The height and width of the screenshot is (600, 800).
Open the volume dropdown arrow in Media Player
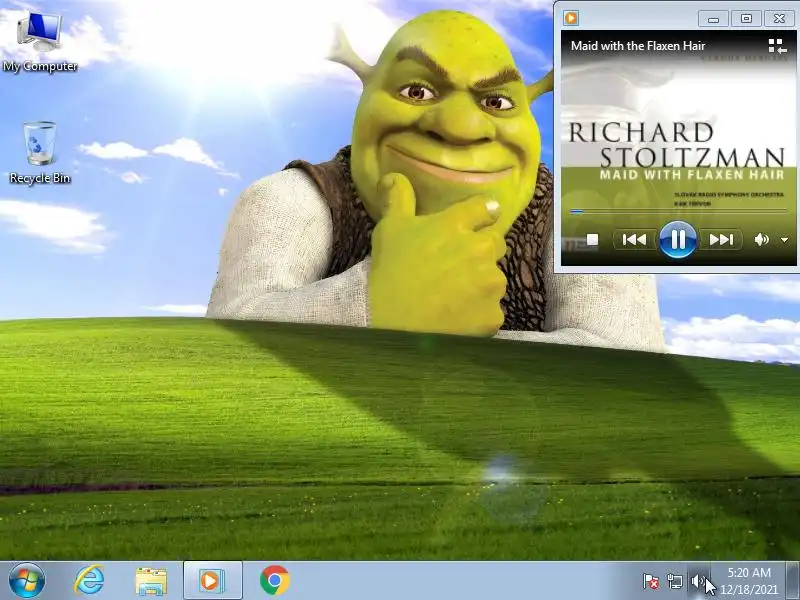(785, 240)
